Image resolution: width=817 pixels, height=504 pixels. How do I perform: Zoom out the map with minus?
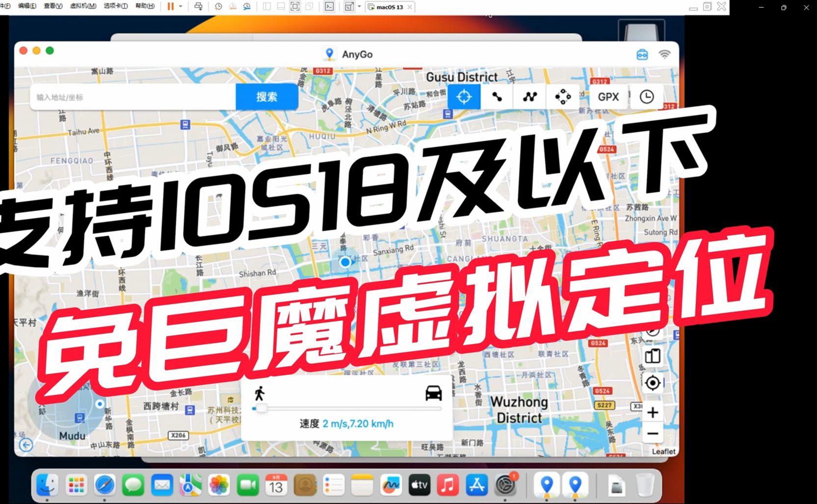pyautogui.click(x=653, y=433)
